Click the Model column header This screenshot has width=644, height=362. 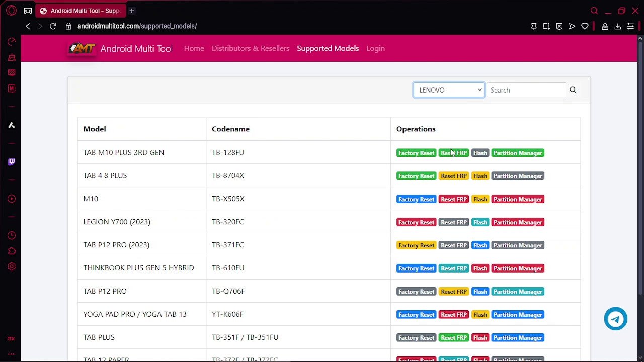[x=95, y=129]
